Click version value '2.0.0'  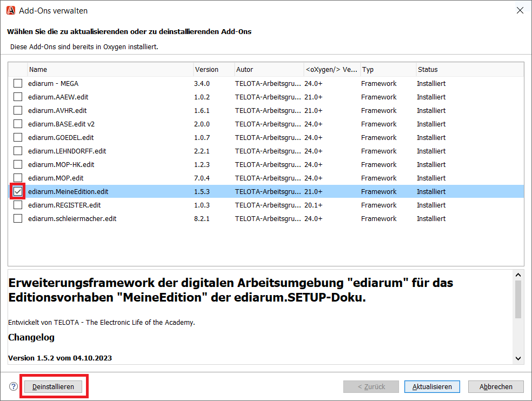click(x=202, y=124)
